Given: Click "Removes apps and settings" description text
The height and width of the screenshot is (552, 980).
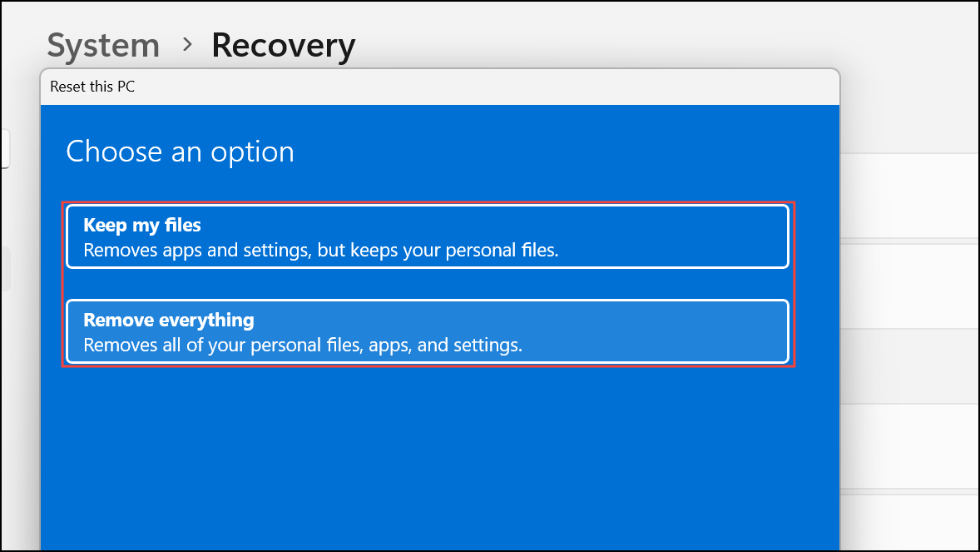Looking at the screenshot, I should click(320, 250).
